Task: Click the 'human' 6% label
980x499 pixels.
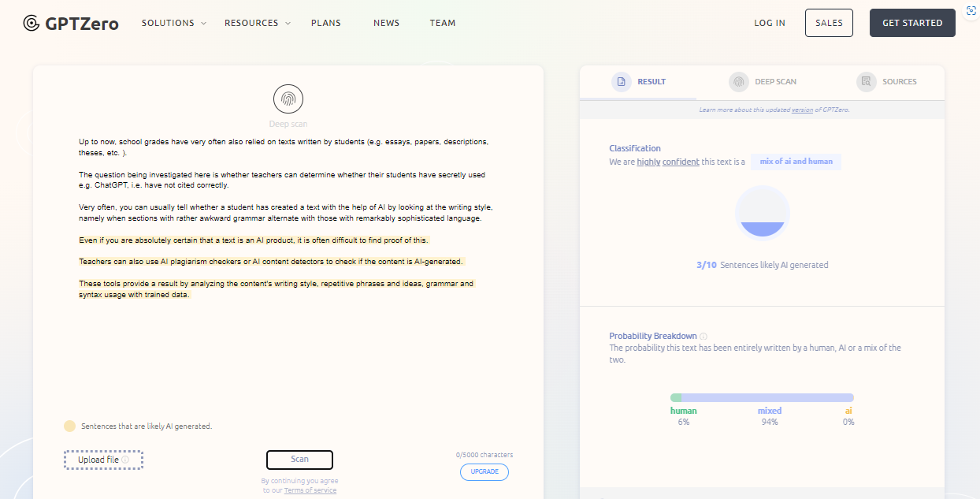Action: coord(683,416)
